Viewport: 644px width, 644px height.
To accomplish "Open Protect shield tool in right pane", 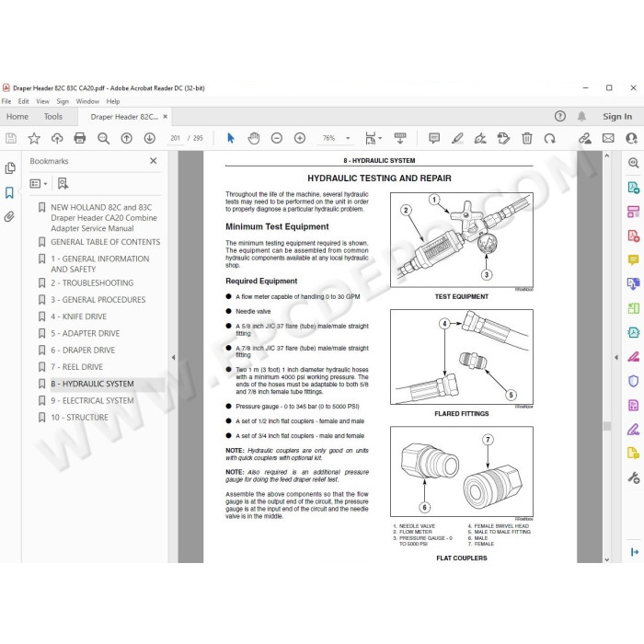I will tap(633, 381).
